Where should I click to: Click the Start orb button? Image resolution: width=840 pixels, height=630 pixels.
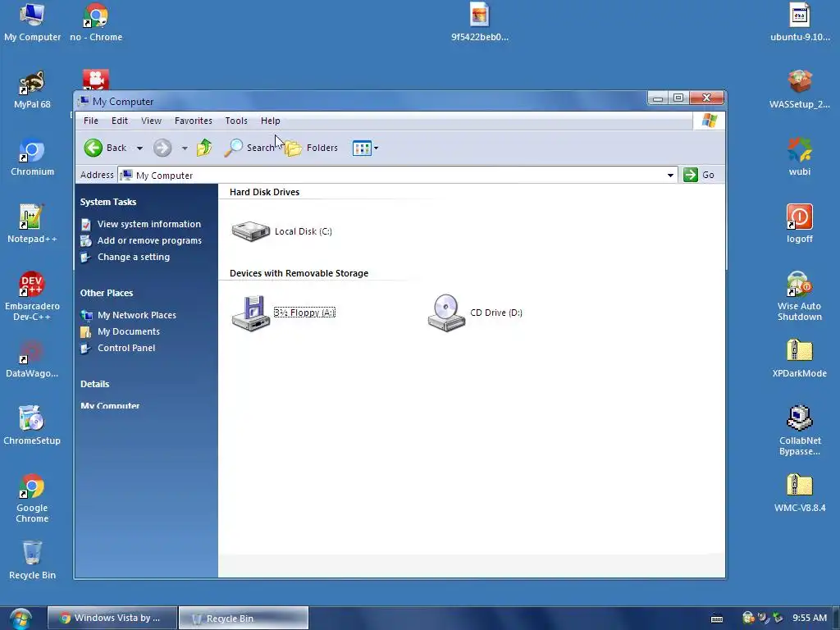21,619
